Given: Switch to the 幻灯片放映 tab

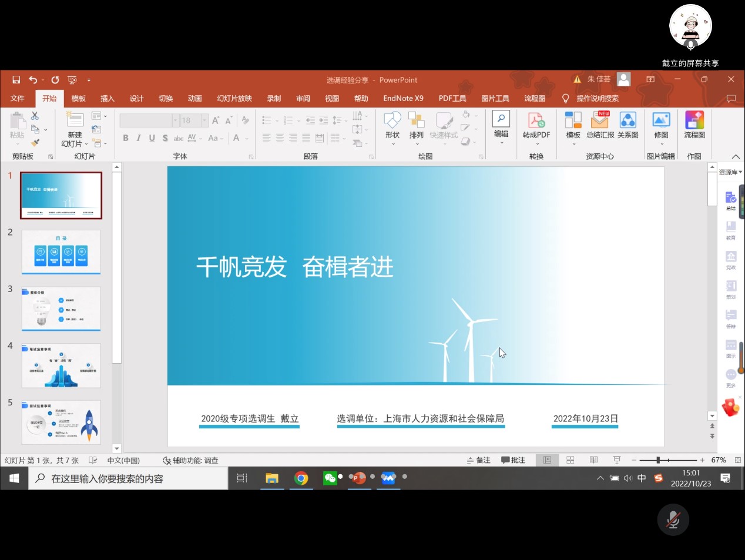Looking at the screenshot, I should [x=234, y=98].
